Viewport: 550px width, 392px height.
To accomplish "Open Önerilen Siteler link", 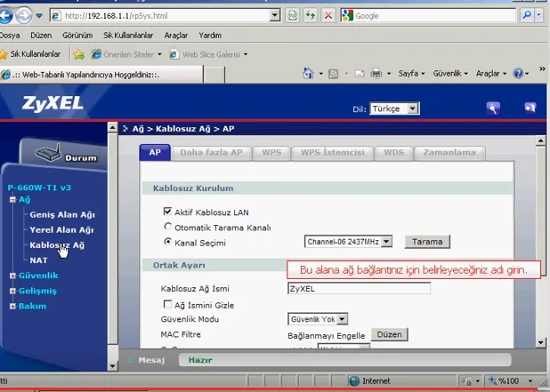I will coord(126,54).
